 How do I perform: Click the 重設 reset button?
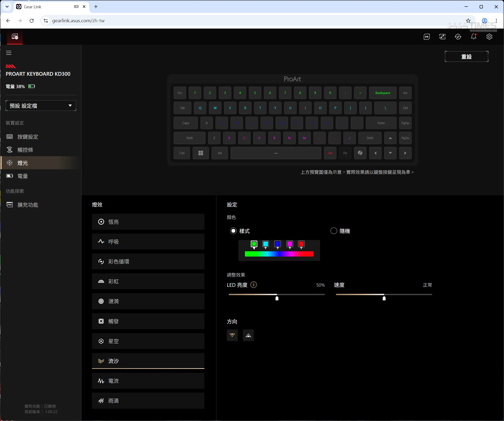click(466, 56)
